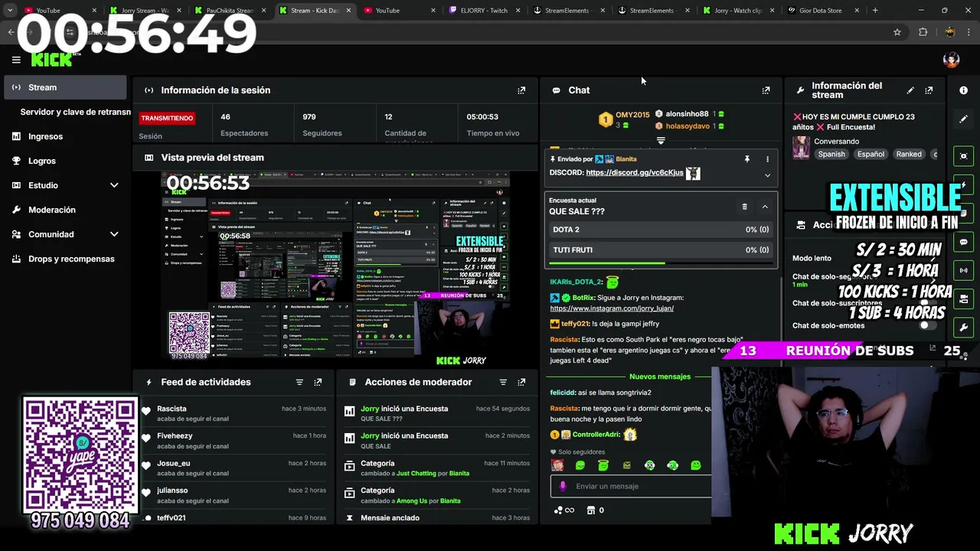Pop out Acciones de moderador panel

click(521, 382)
